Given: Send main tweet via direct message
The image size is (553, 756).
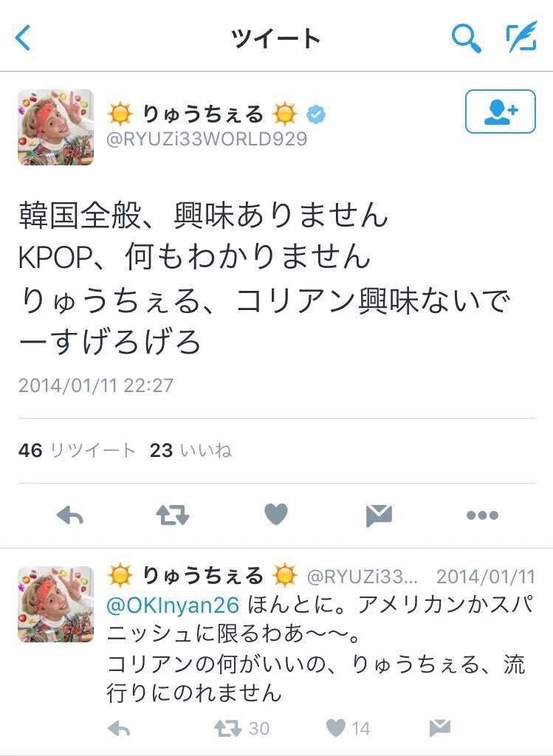Looking at the screenshot, I should click(379, 515).
